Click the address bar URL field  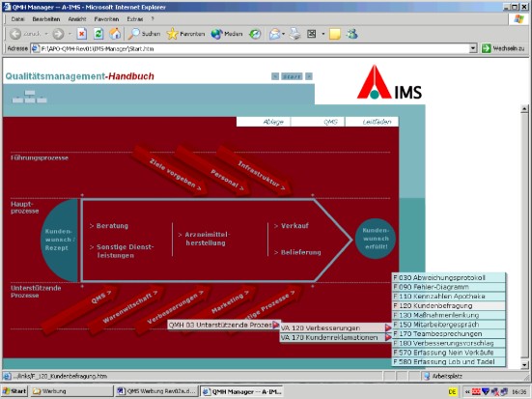(250, 48)
